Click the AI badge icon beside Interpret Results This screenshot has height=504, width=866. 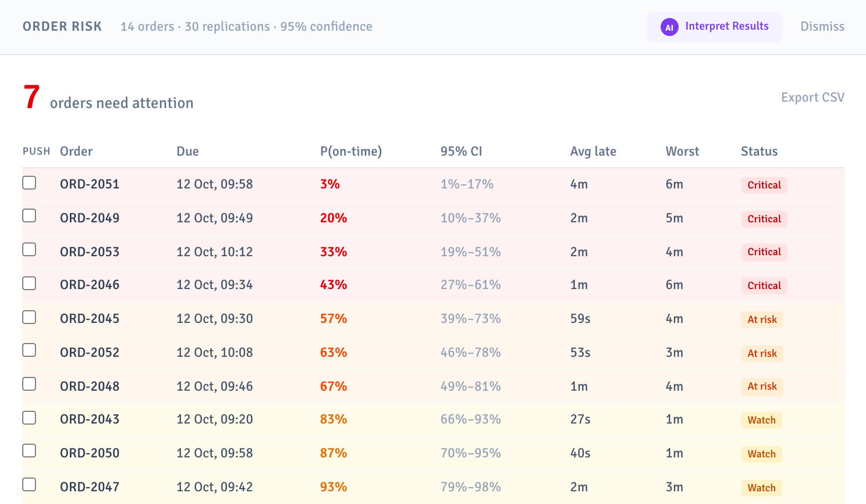click(x=670, y=27)
